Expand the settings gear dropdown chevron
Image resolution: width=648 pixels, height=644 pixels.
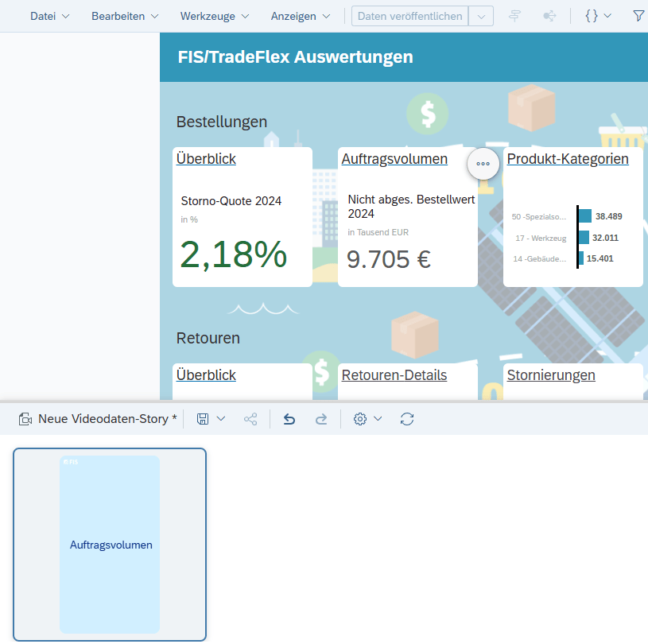(378, 419)
